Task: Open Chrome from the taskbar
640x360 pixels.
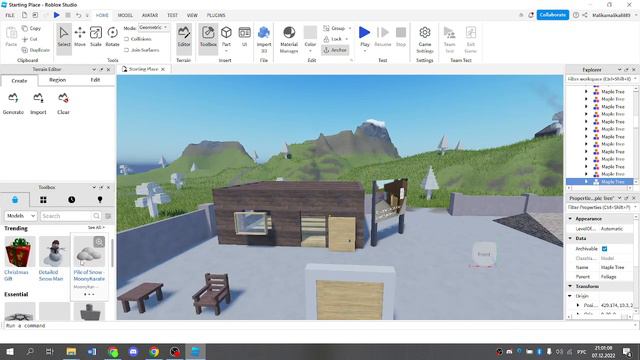Action: click(x=154, y=351)
